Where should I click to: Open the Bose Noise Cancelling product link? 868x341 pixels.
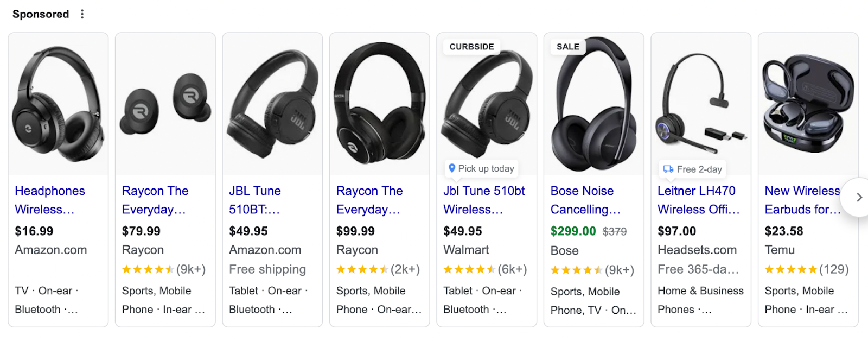coord(582,200)
